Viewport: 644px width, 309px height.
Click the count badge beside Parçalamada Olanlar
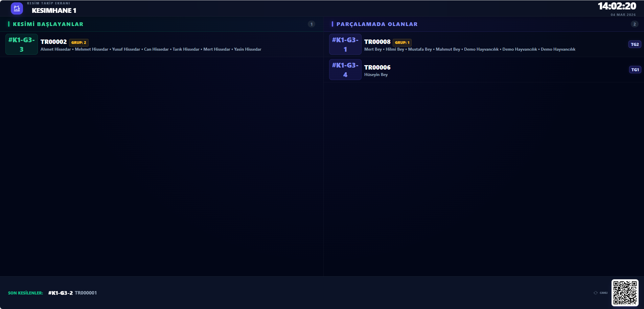pyautogui.click(x=635, y=24)
